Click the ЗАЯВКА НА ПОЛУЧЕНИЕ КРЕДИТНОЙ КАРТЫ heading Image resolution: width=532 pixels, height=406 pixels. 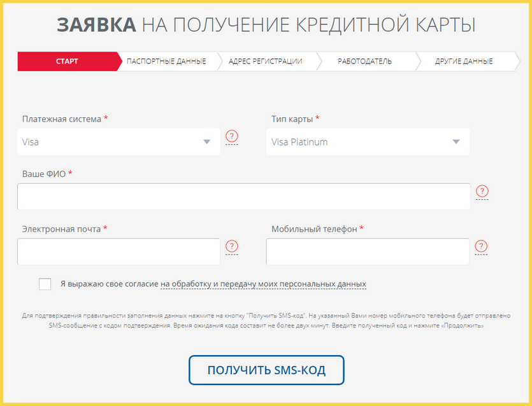coord(266,25)
